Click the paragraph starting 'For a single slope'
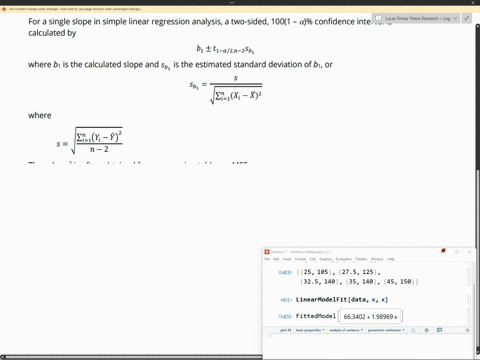Screen dimensions: 480x360 coord(210,27)
